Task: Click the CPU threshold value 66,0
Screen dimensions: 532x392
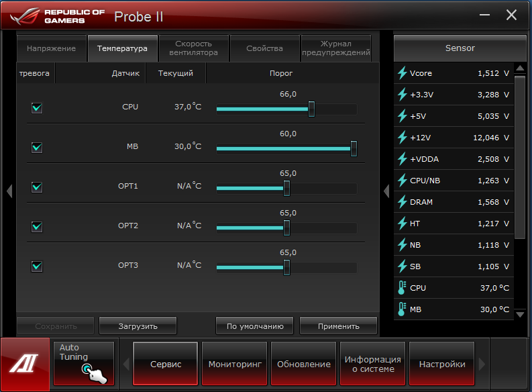Action: [288, 94]
